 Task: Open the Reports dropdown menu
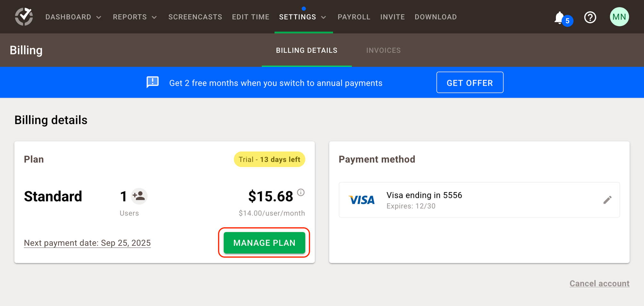(135, 17)
